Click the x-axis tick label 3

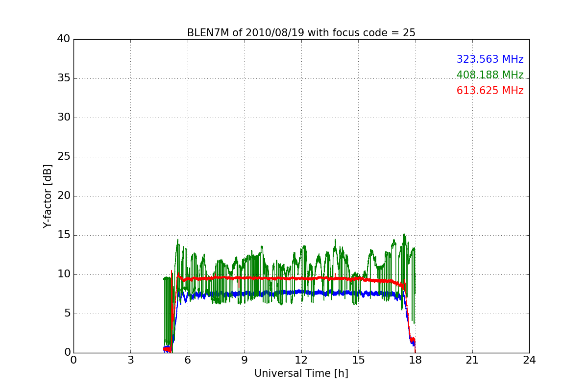pos(130,360)
